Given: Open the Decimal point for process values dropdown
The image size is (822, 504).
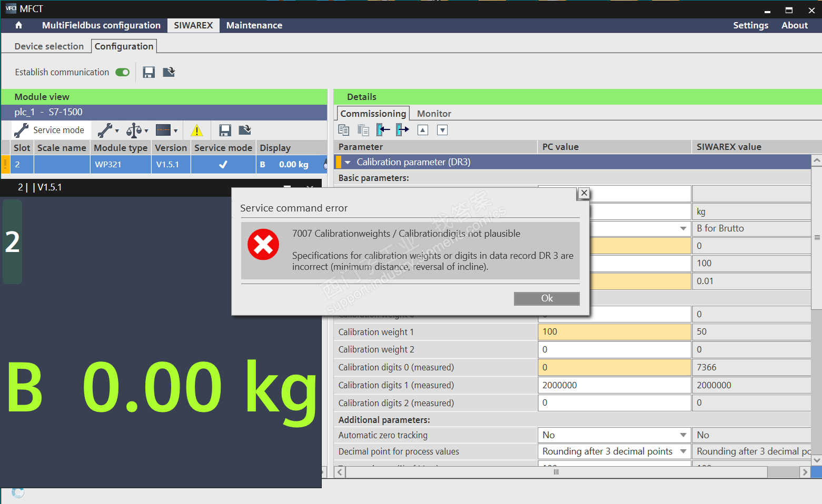Looking at the screenshot, I should point(683,451).
